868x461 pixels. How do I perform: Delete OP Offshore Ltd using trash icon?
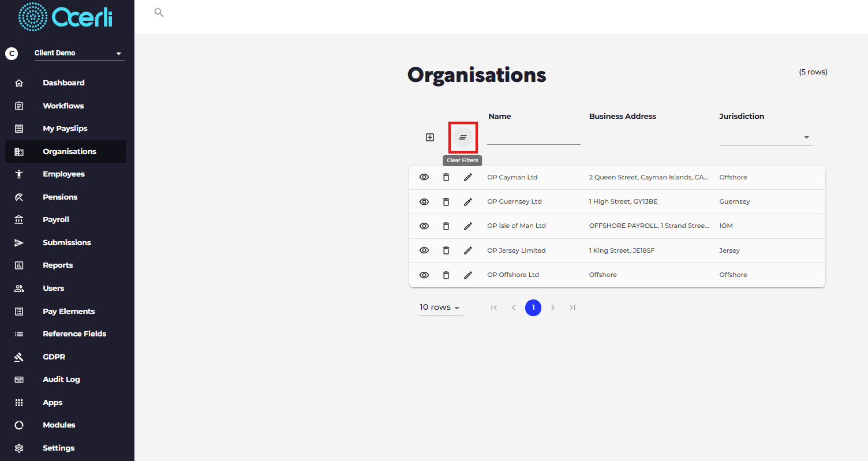pyautogui.click(x=446, y=275)
